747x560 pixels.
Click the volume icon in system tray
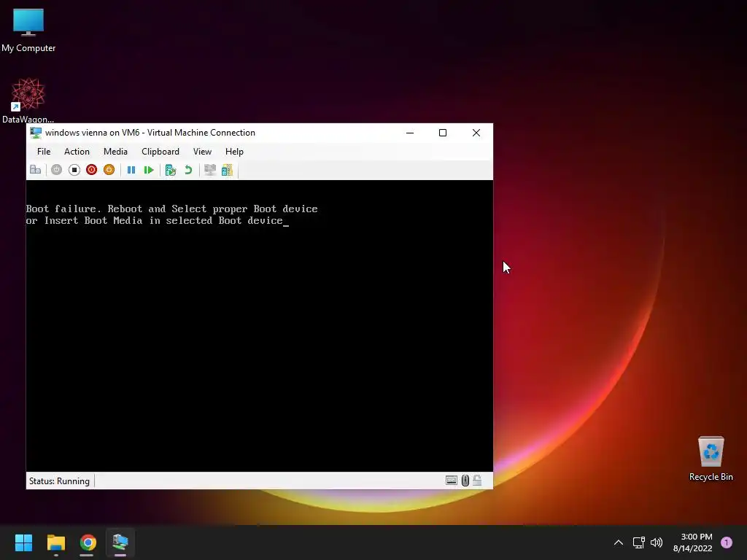[657, 542]
